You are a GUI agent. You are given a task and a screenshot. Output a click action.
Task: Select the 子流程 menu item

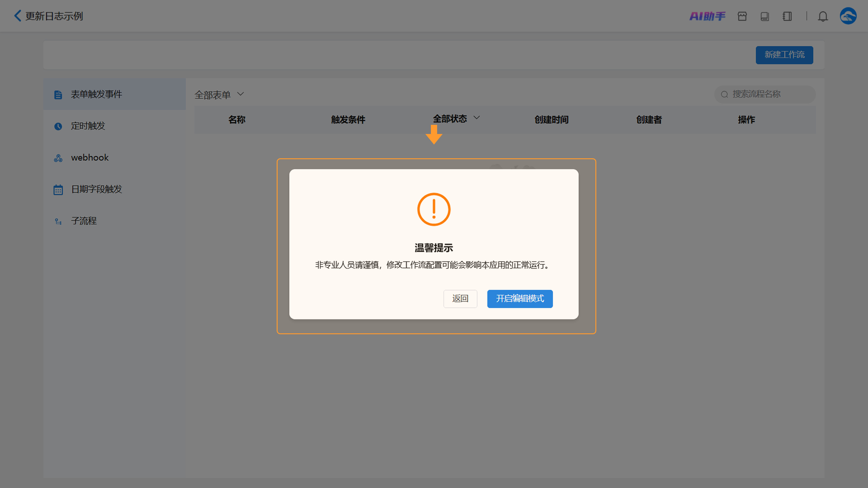click(115, 221)
